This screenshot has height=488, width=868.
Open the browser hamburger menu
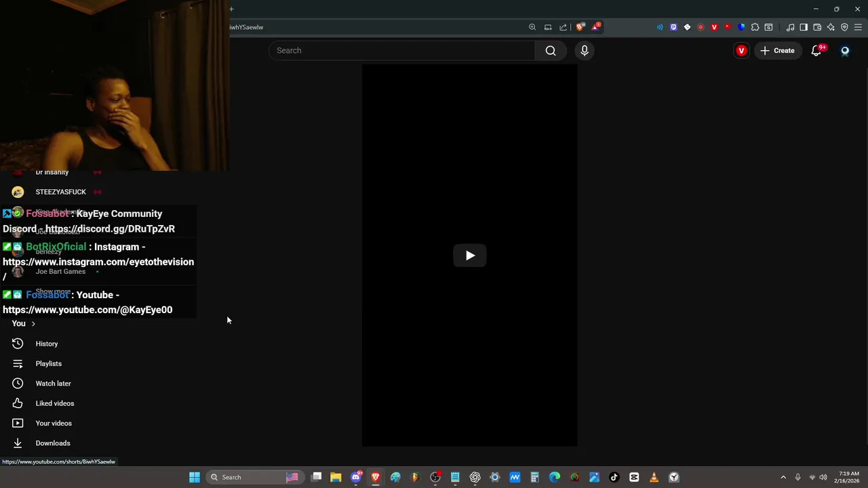(859, 27)
